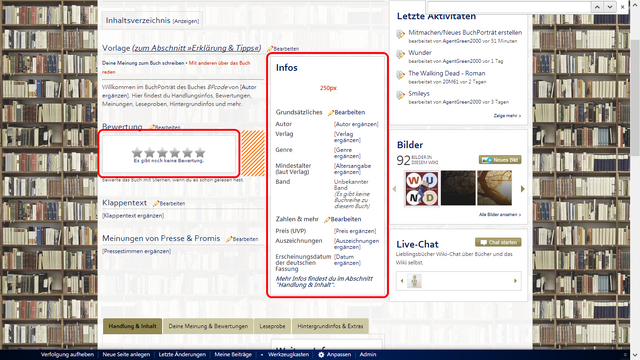
Task: Open the tree branch thumbnail in Bilder
Action: coord(494,188)
